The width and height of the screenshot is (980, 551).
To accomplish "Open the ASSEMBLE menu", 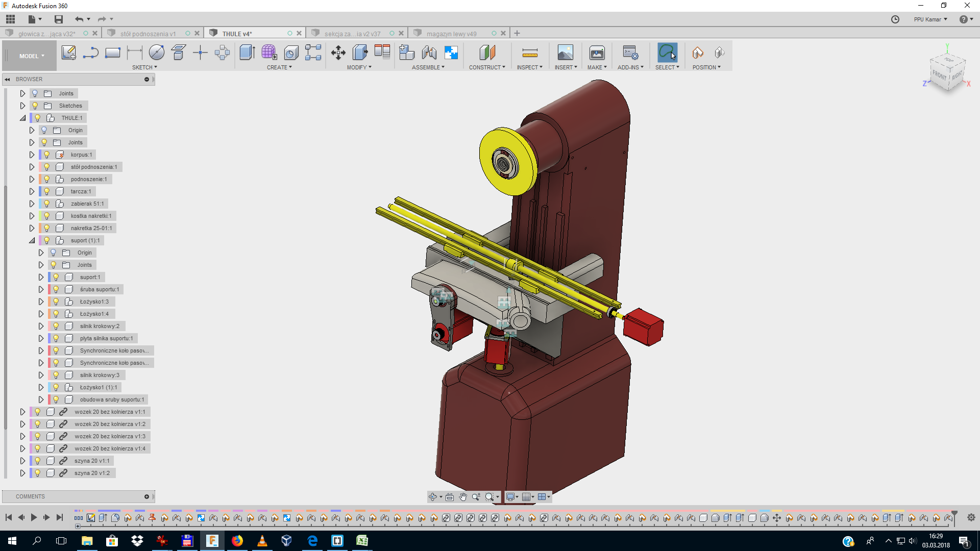I will (x=428, y=67).
